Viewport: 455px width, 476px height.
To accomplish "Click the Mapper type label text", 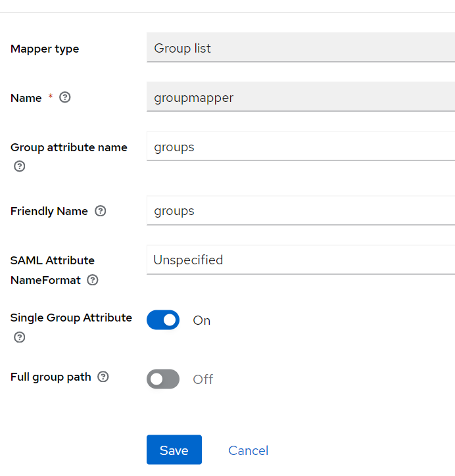I will click(45, 49).
